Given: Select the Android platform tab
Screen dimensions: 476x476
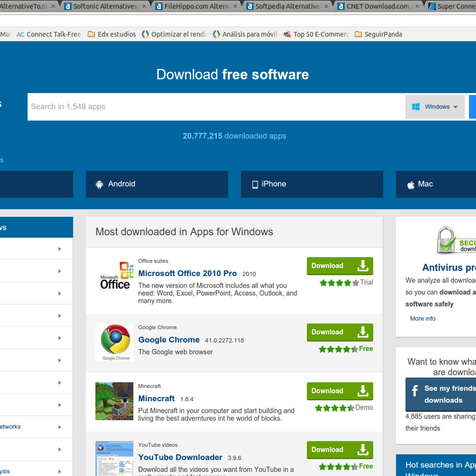Looking at the screenshot, I should point(157,184).
